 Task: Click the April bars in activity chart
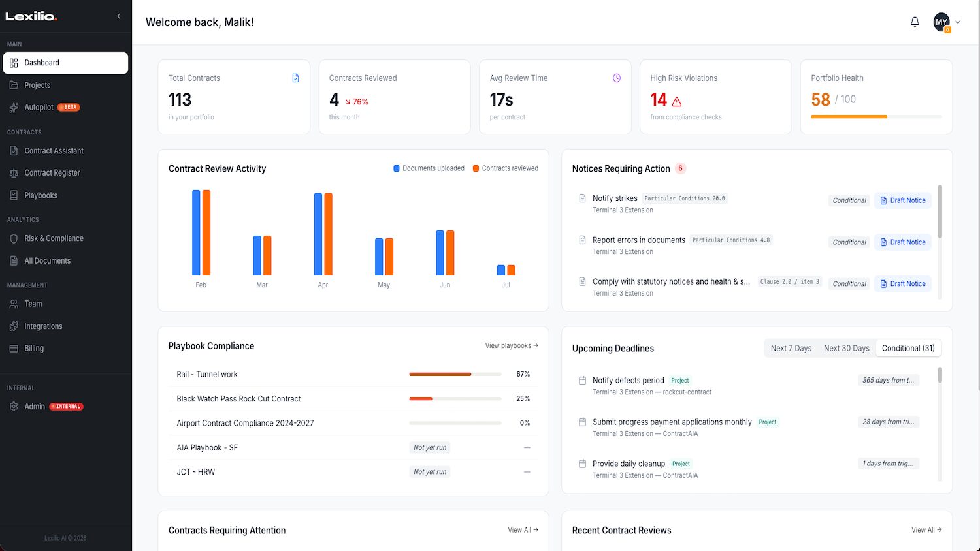[x=323, y=234]
